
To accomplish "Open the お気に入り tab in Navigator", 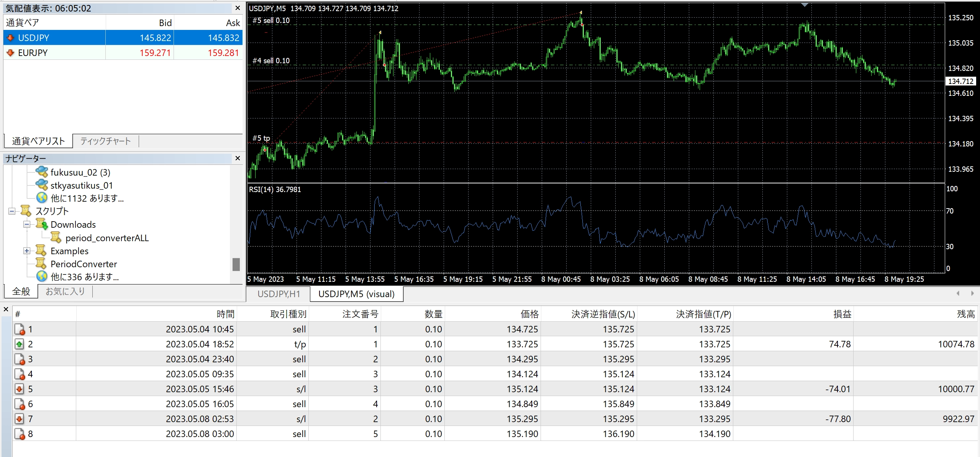I will [65, 291].
